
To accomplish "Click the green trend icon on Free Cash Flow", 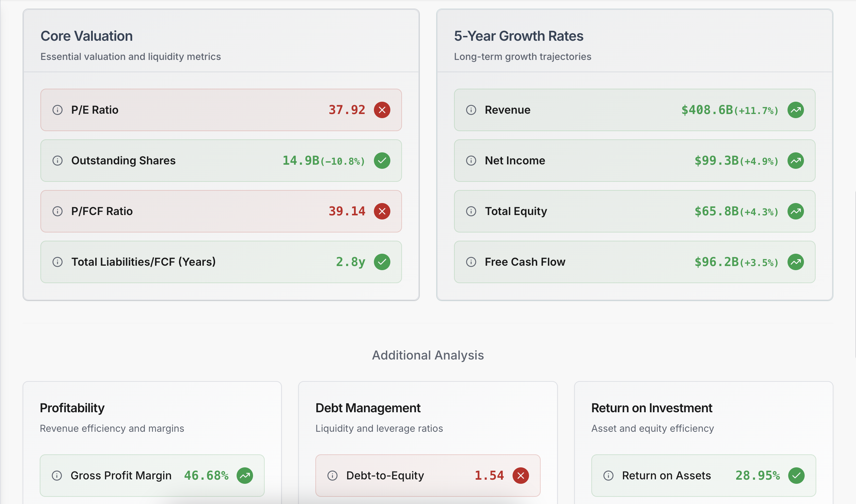I will pos(796,262).
